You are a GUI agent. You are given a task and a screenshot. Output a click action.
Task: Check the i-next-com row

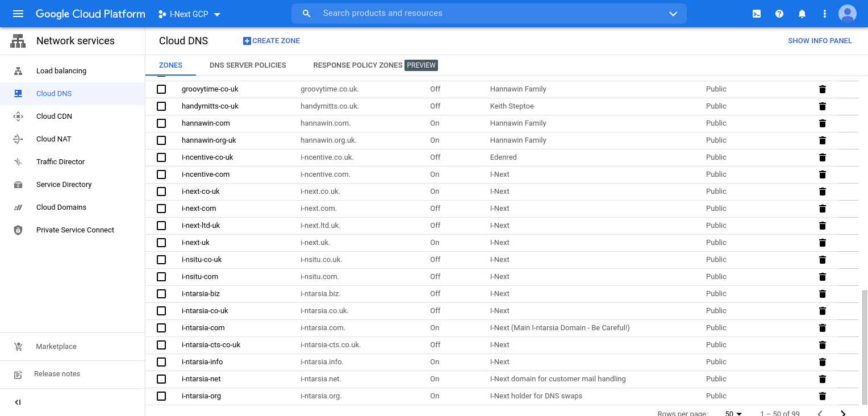pyautogui.click(x=161, y=209)
